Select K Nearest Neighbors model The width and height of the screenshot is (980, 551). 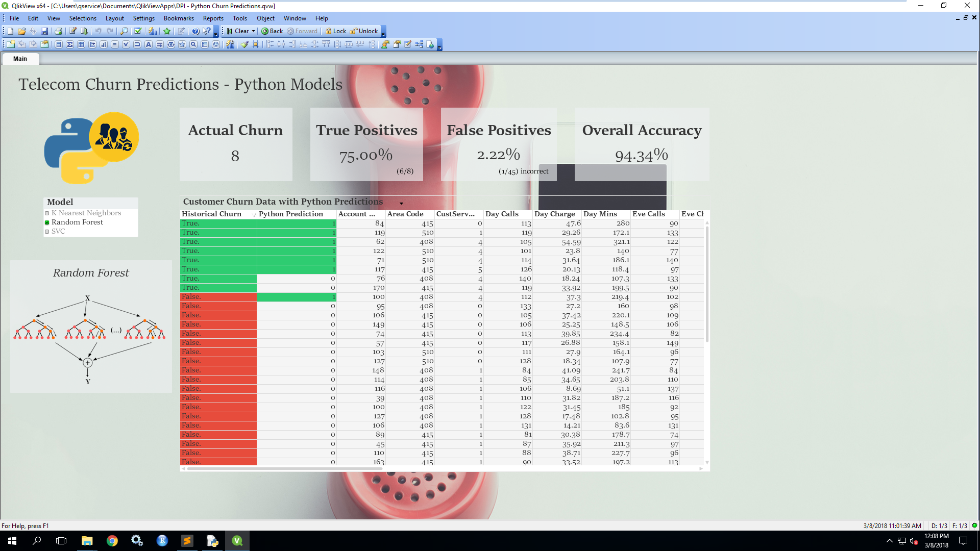coord(86,213)
